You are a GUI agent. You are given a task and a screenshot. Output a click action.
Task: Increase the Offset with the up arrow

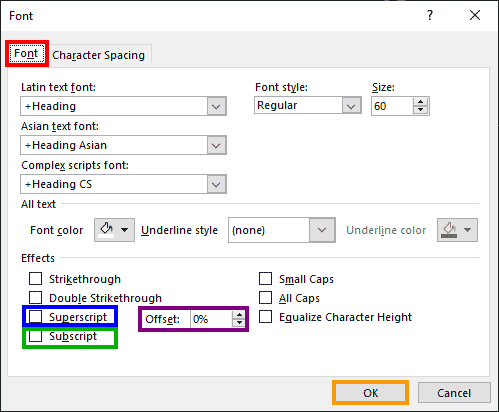(239, 315)
